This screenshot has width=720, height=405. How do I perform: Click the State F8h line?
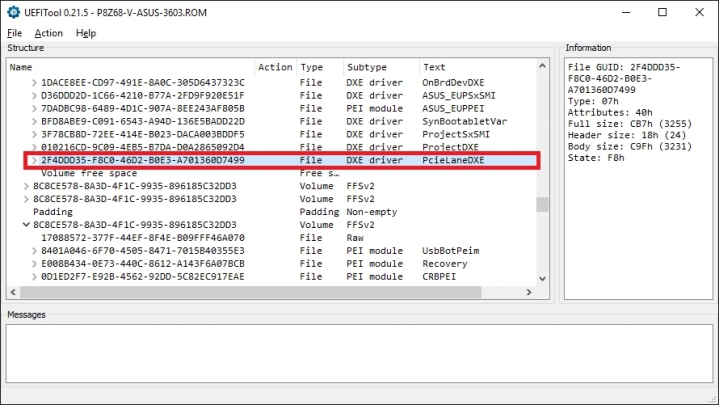tap(596, 158)
